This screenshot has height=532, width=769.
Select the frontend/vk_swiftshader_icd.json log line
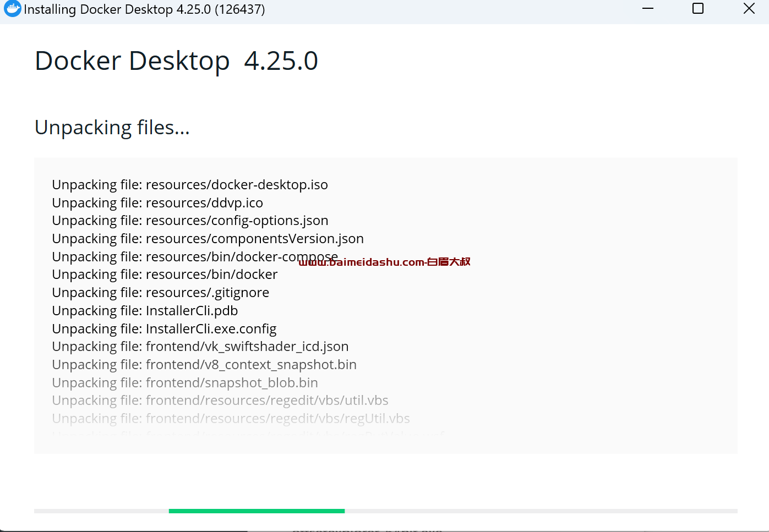(x=200, y=347)
